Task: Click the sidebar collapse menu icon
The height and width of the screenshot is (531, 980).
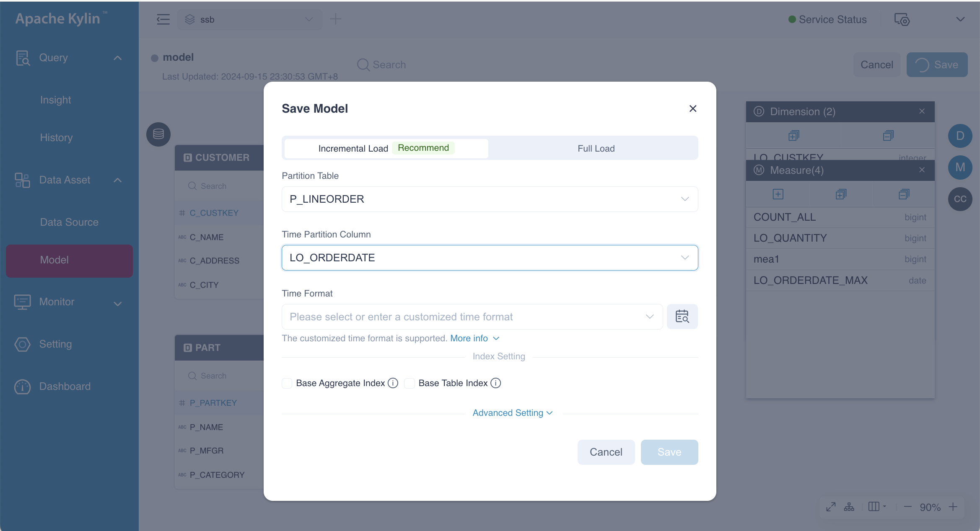Action: pyautogui.click(x=163, y=19)
